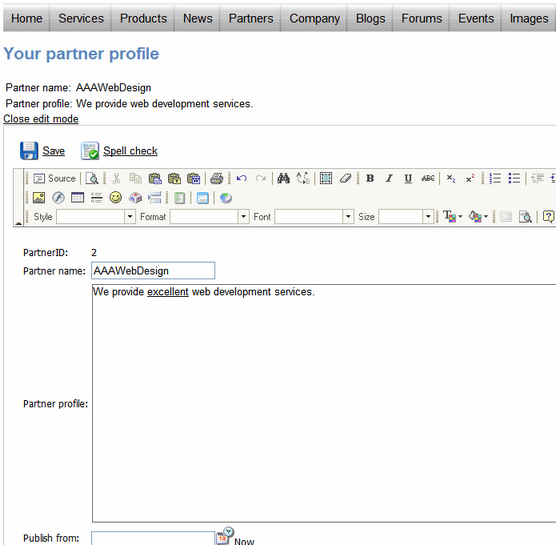Screen dimensions: 556x545
Task: Toggle Underline formatting button
Action: tap(408, 178)
